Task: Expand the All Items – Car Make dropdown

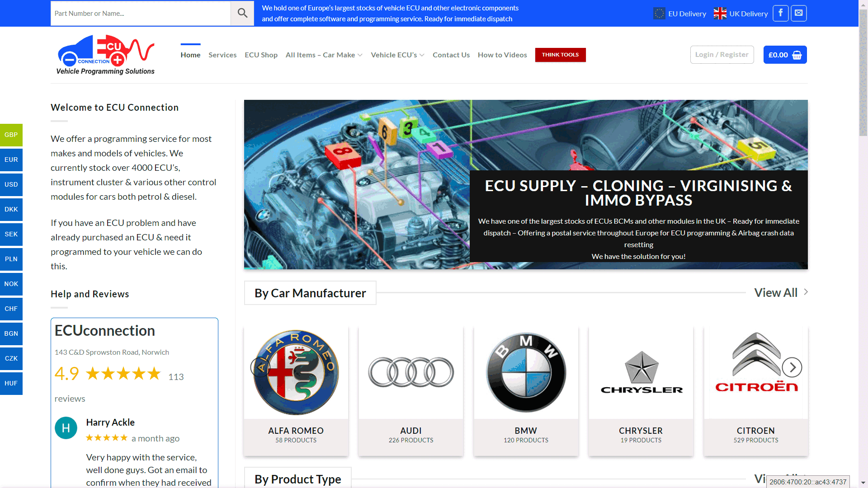Action: (324, 55)
